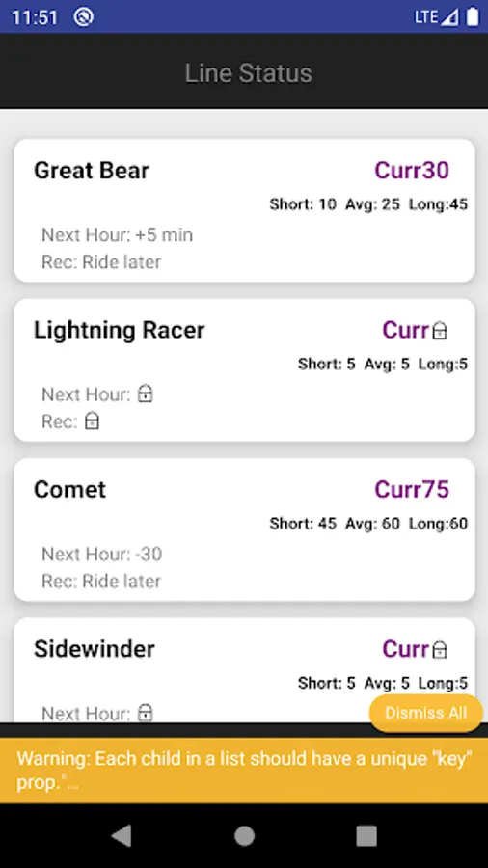Tap the Android back navigation triangle
Image resolution: width=488 pixels, height=868 pixels.
tap(122, 836)
